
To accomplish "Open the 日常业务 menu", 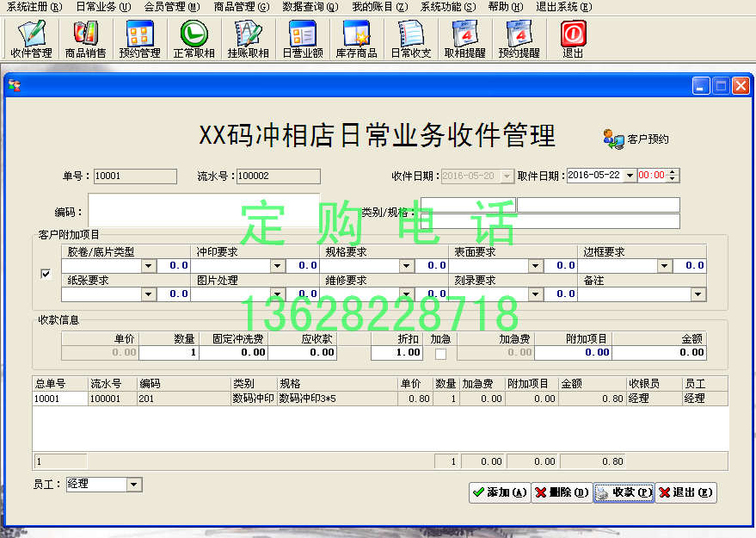I will coord(103,7).
